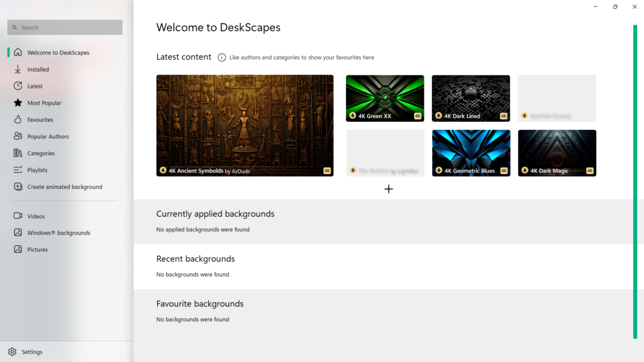Click 'No applied backgrounds were found' text
Image resolution: width=644 pixels, height=362 pixels.
[x=203, y=229]
